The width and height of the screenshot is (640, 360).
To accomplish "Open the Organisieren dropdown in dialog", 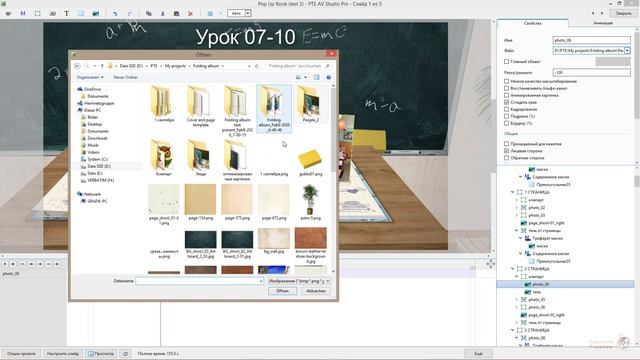I will (90, 77).
